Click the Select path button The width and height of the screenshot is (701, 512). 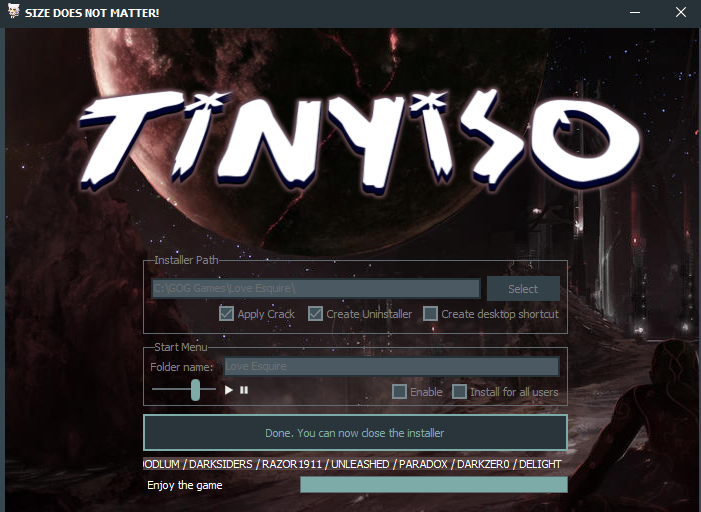pos(523,289)
